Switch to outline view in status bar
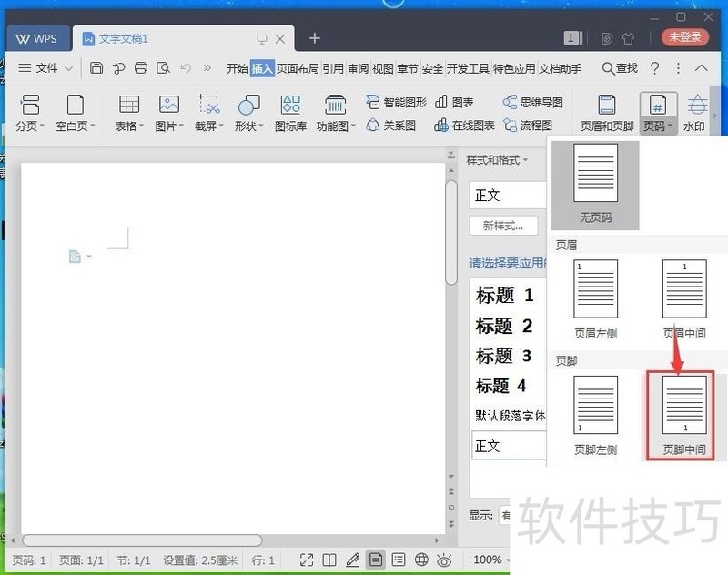The image size is (728, 575). pos(399,560)
